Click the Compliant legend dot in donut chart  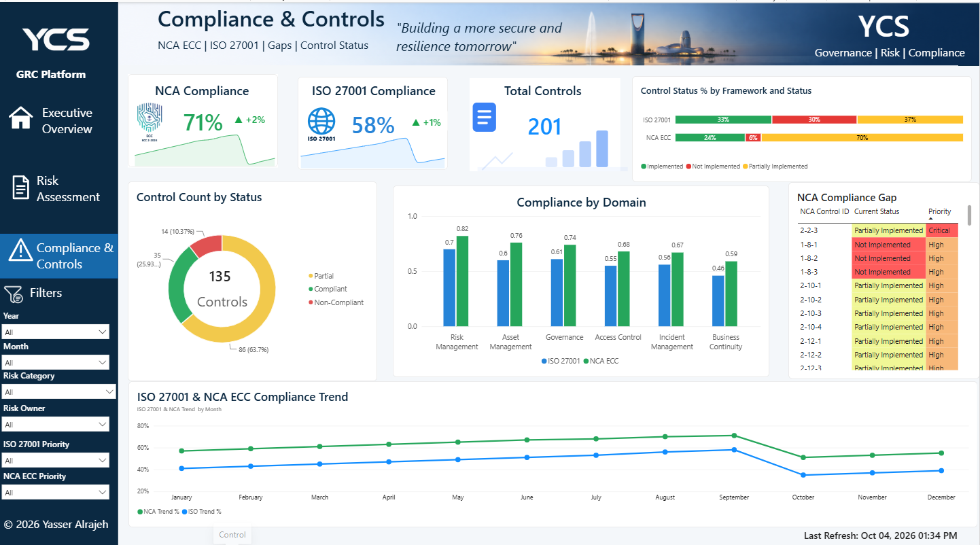point(311,289)
